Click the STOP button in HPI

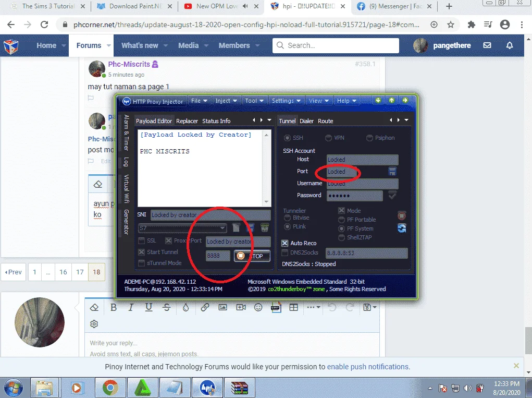pos(252,256)
